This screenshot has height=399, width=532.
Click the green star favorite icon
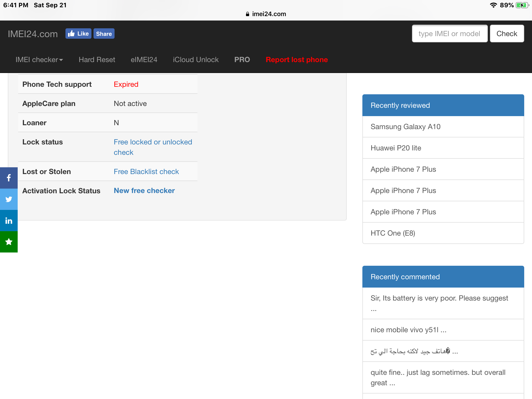9,242
